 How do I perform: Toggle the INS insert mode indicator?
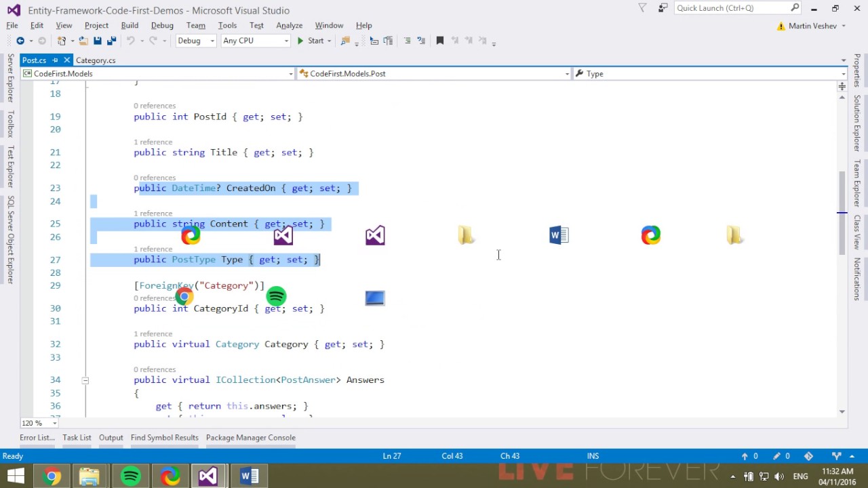(593, 456)
